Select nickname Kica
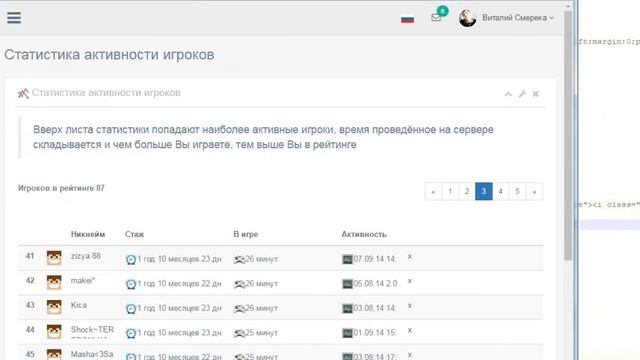Viewport: 640px width, 360px height. pyautogui.click(x=79, y=305)
